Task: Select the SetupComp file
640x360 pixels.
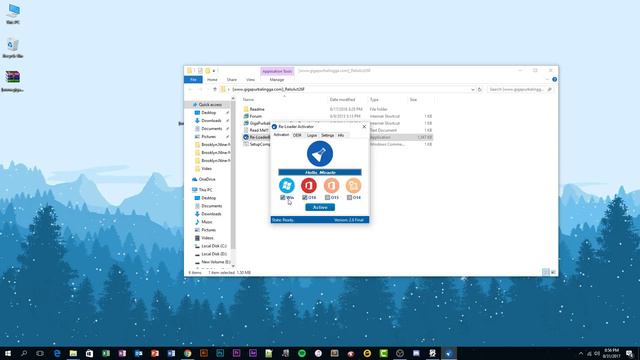Action: [256, 144]
